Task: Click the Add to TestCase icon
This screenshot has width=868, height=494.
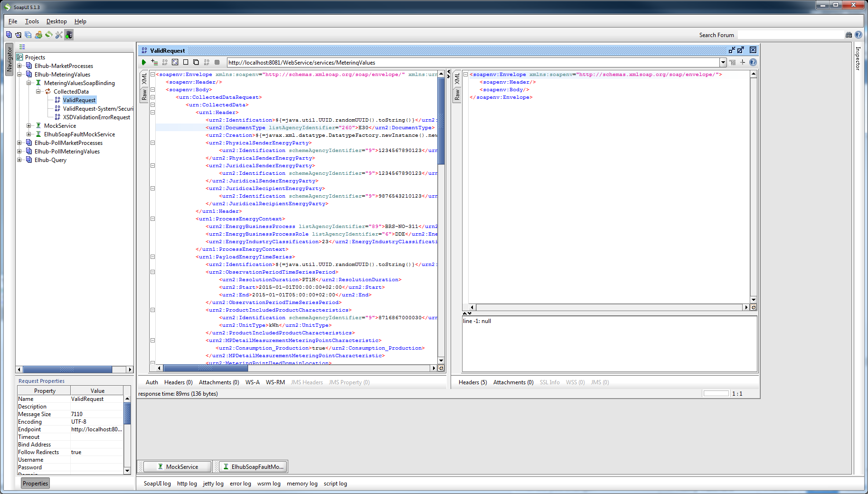Action: [154, 62]
